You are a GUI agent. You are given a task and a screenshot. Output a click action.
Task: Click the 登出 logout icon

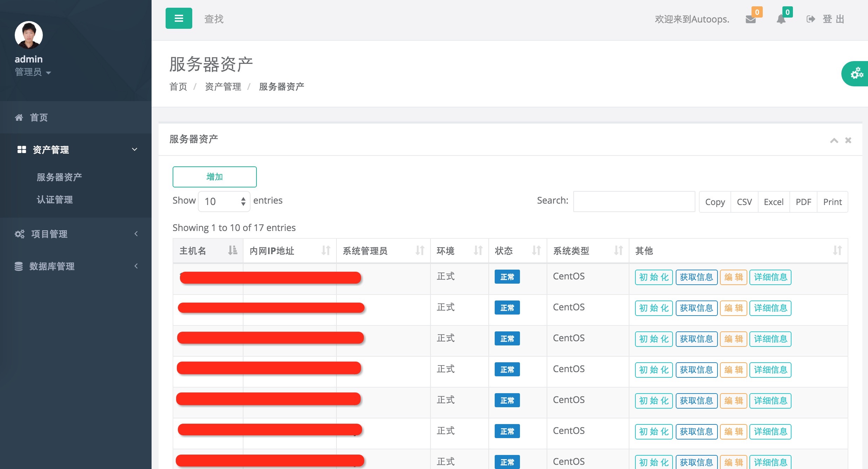[x=810, y=19]
